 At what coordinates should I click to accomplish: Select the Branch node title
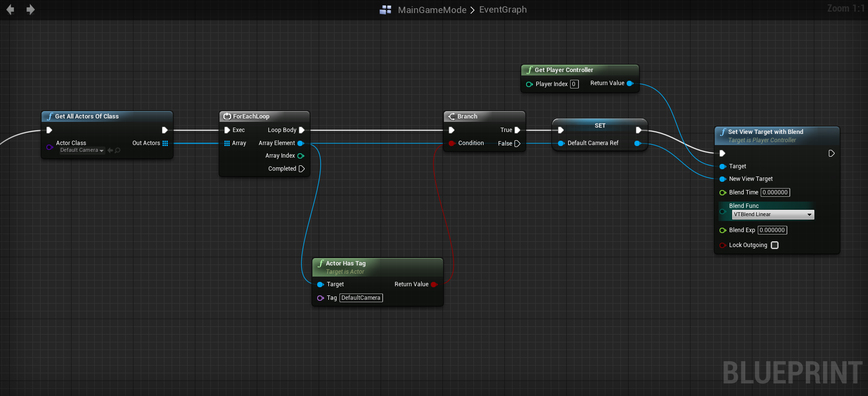[x=467, y=117]
